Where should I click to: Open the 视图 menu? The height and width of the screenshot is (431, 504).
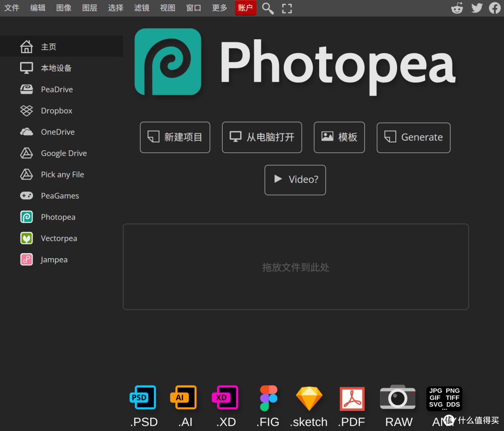click(168, 8)
